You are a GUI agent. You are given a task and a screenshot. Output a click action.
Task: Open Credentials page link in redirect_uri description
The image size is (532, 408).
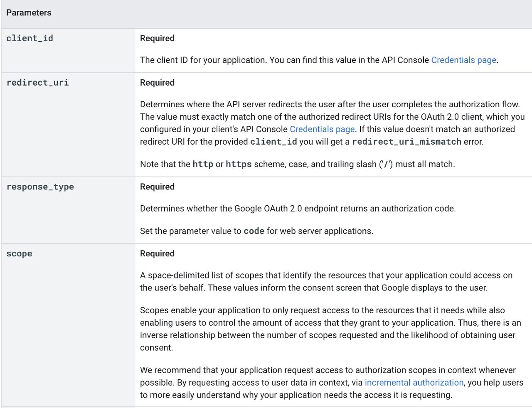tap(322, 129)
